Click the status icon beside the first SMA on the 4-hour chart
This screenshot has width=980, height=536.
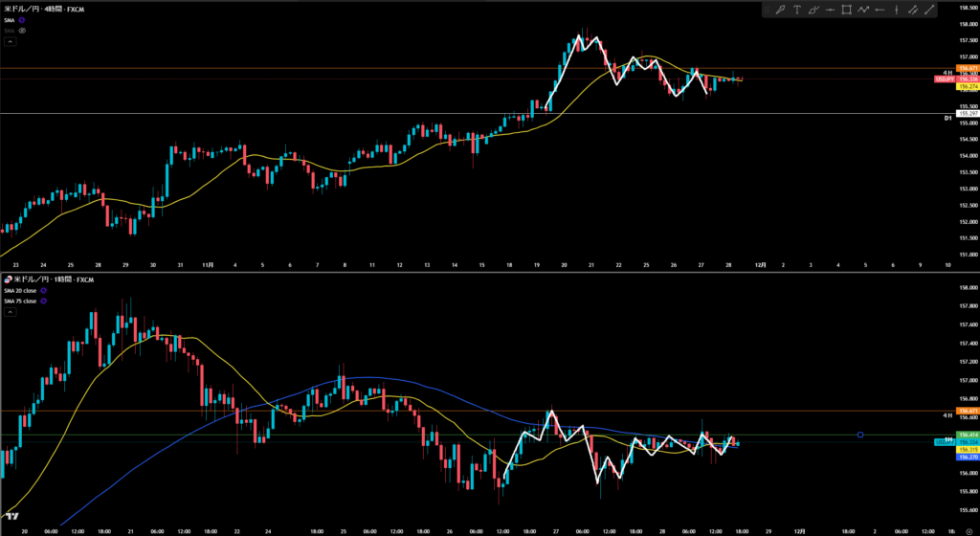click(22, 19)
